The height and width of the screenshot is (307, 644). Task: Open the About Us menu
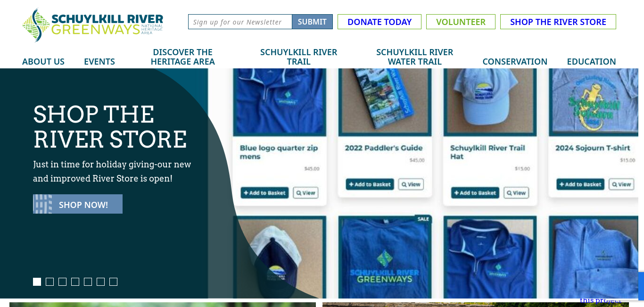43,61
